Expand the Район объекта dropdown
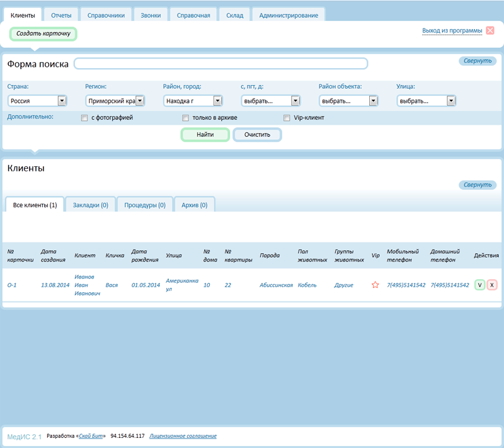 348,100
